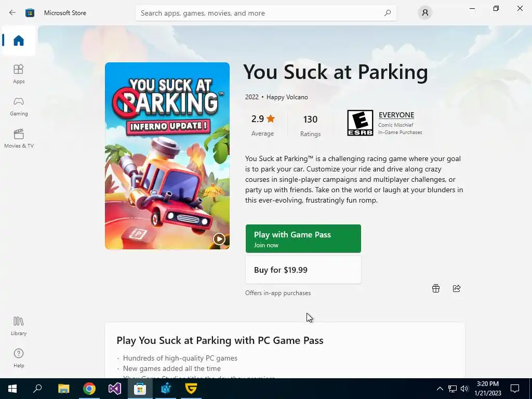Open the EVERYONE rating link

pos(396,115)
